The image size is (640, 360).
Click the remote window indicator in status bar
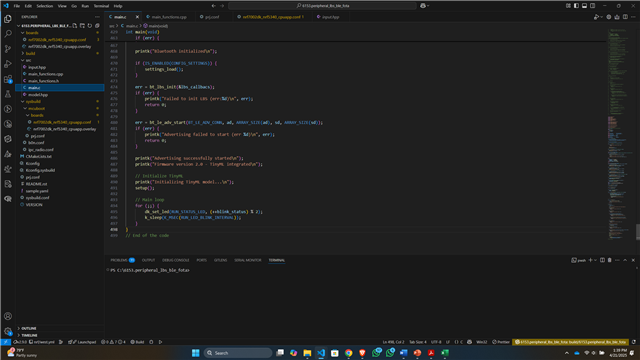[5, 342]
